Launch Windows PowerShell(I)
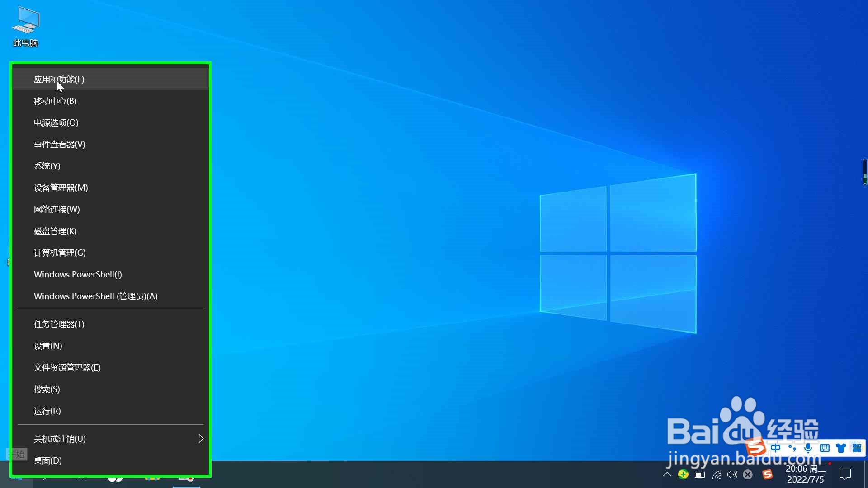 pyautogui.click(x=111, y=275)
